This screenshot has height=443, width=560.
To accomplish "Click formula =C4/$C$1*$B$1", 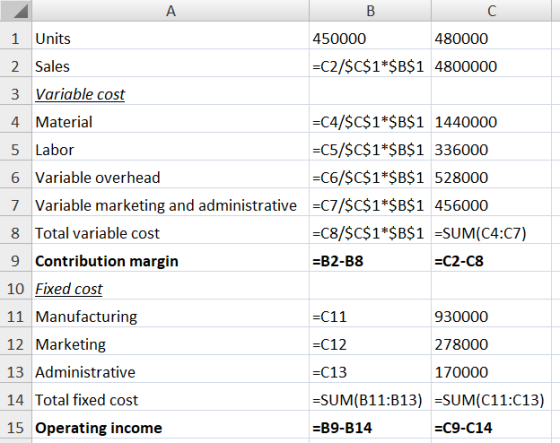I will pyautogui.click(x=368, y=122).
